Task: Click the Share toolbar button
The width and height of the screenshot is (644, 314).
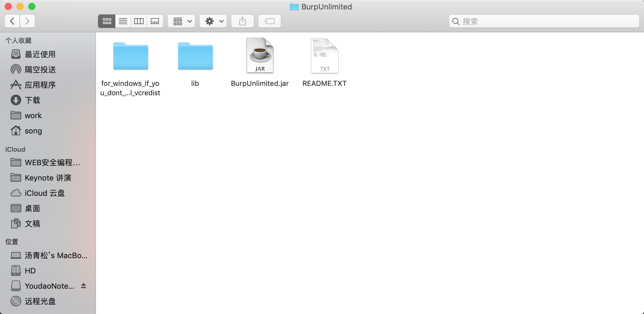Action: coord(242,21)
